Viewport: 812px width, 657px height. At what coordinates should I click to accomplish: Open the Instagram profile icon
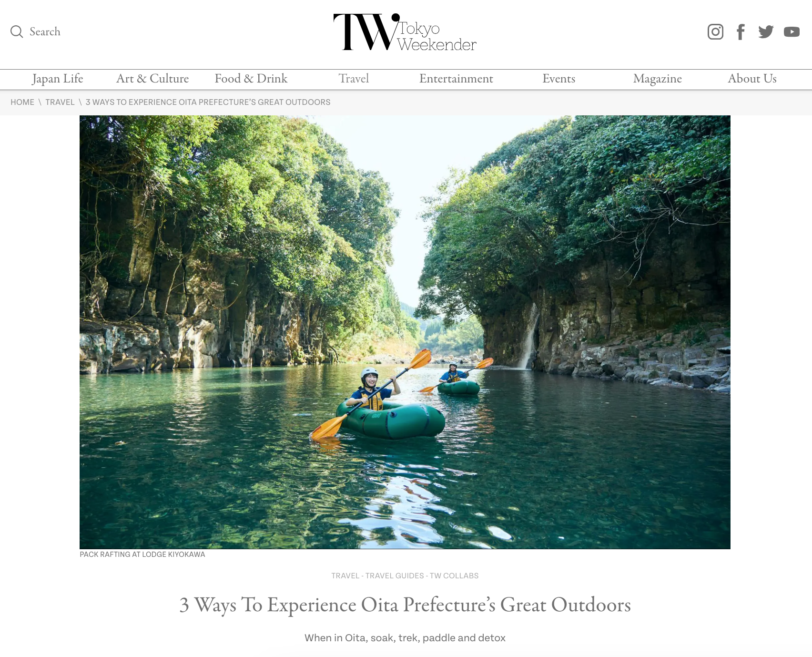[715, 32]
